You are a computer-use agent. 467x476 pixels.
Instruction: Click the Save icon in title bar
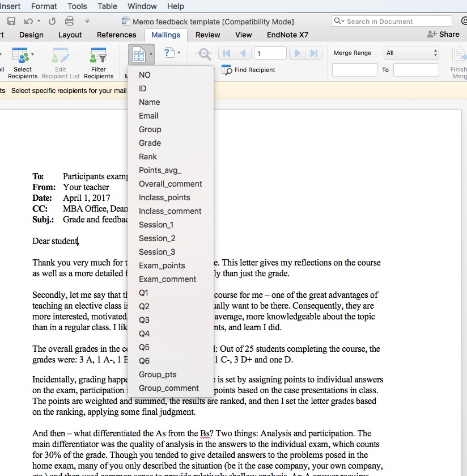pyautogui.click(x=11, y=22)
